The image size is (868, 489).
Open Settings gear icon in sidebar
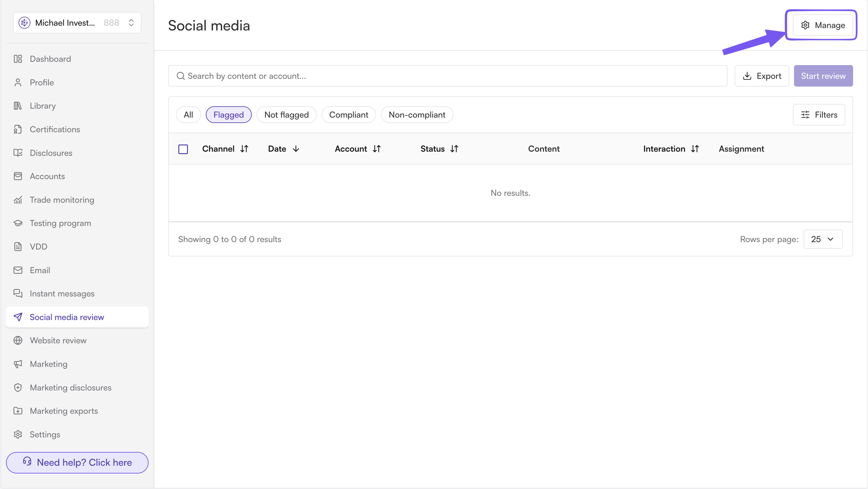click(x=18, y=434)
